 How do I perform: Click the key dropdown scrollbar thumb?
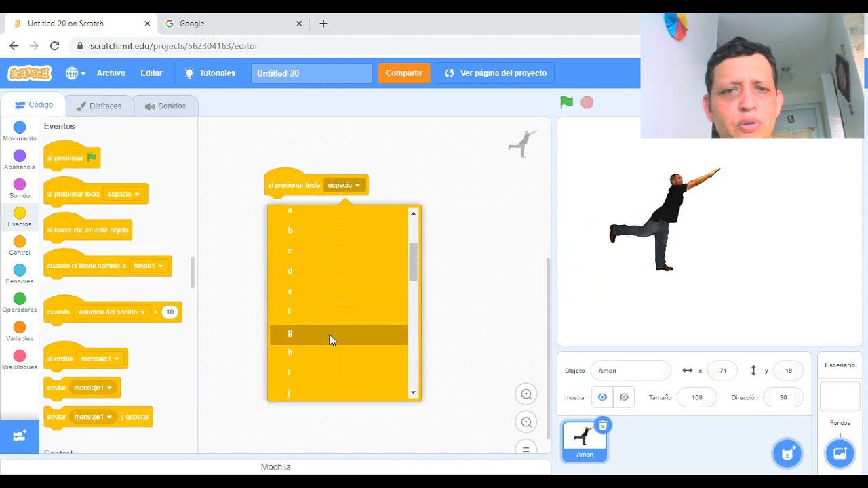pyautogui.click(x=413, y=262)
